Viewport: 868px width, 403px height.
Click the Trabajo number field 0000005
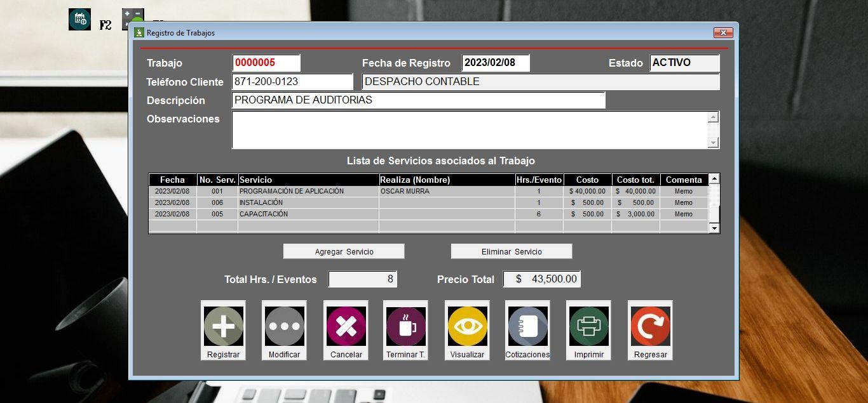tap(266, 63)
